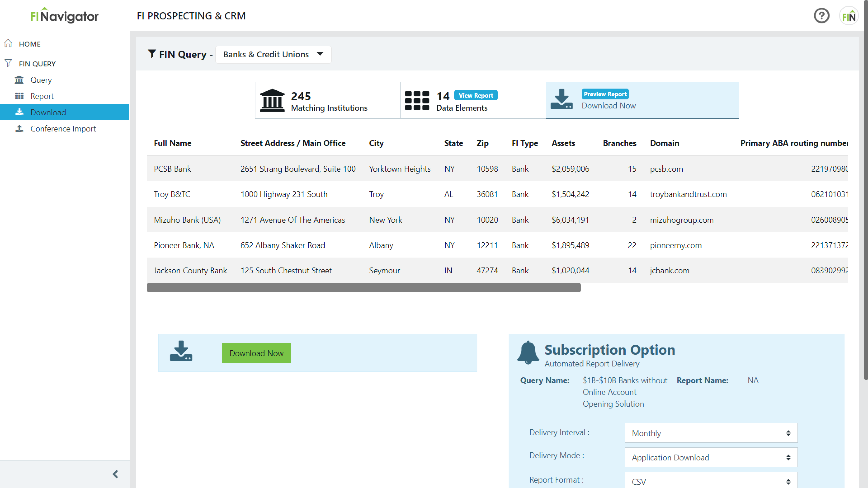Click the City column header
Screen dimensions: 868x488
[376, 143]
